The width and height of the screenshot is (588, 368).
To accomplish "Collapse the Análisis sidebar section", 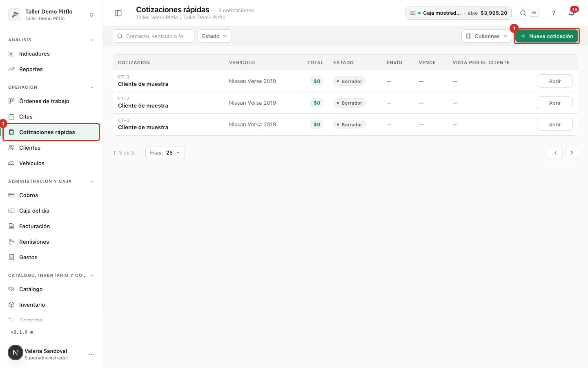I will 92,40.
